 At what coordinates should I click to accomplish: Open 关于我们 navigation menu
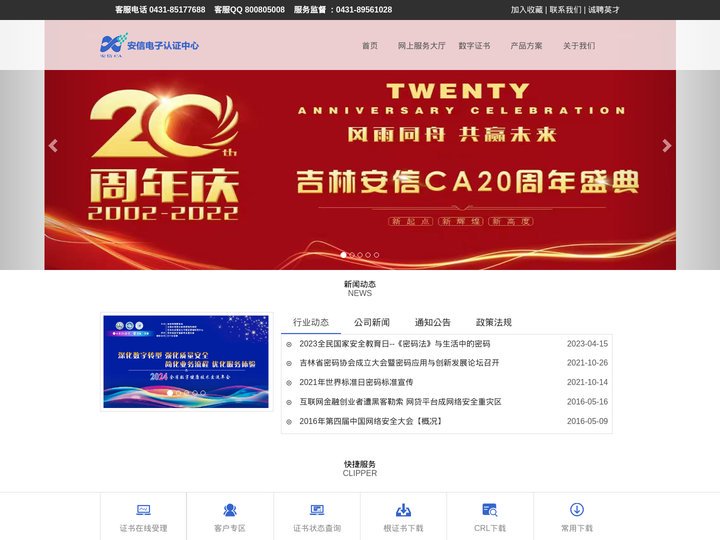pyautogui.click(x=579, y=45)
